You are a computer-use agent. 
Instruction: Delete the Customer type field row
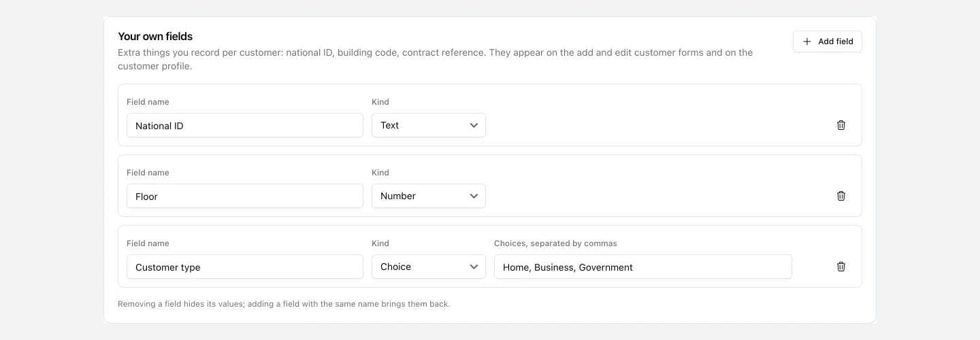841,267
